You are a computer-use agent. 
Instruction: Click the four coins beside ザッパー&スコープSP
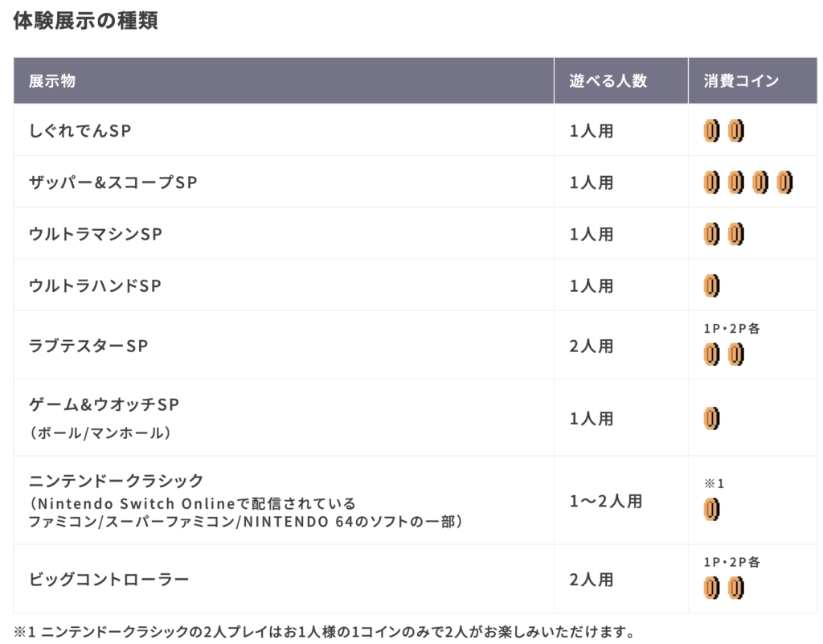click(x=747, y=183)
